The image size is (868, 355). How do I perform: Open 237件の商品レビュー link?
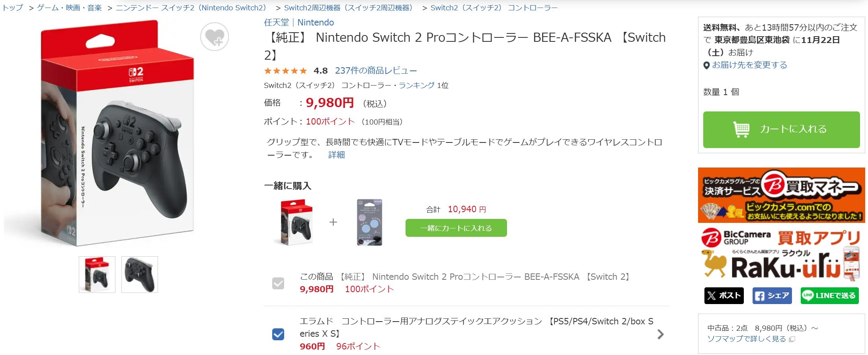376,71
